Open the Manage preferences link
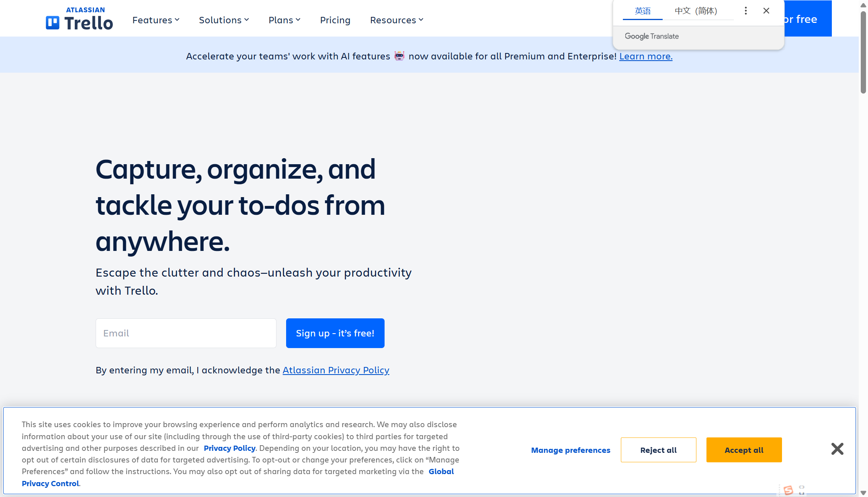868x497 pixels. click(571, 450)
